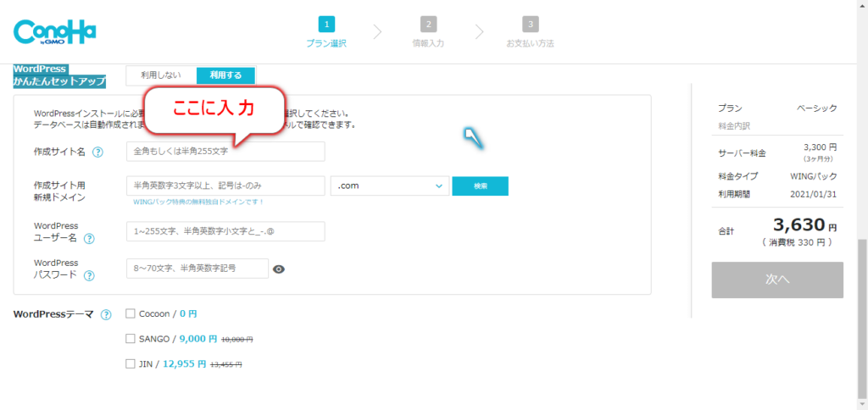Click the Cocoon 0 円 price
The width and height of the screenshot is (868, 410).
(188, 313)
